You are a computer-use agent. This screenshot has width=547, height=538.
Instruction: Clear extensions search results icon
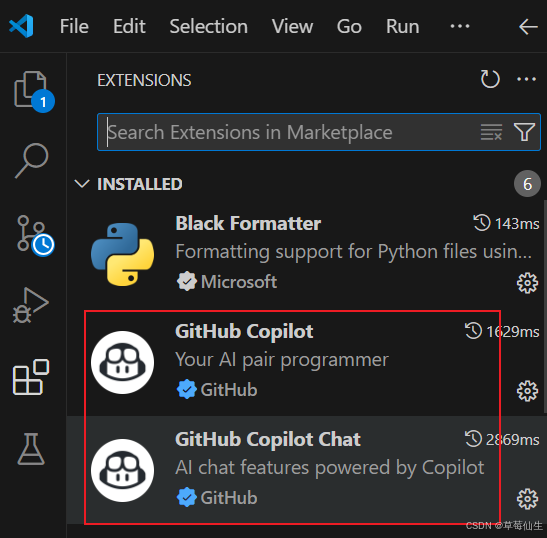pyautogui.click(x=491, y=132)
